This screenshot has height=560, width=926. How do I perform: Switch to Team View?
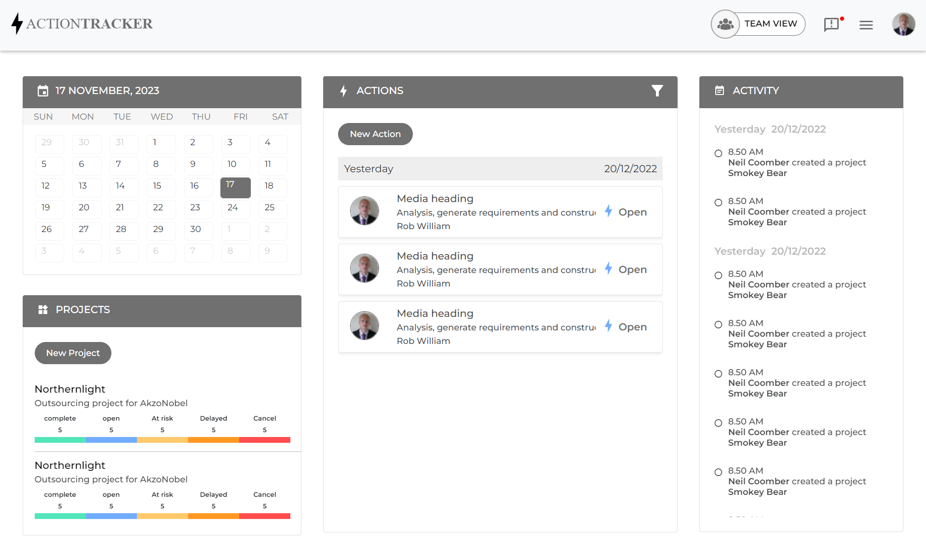pyautogui.click(x=770, y=24)
